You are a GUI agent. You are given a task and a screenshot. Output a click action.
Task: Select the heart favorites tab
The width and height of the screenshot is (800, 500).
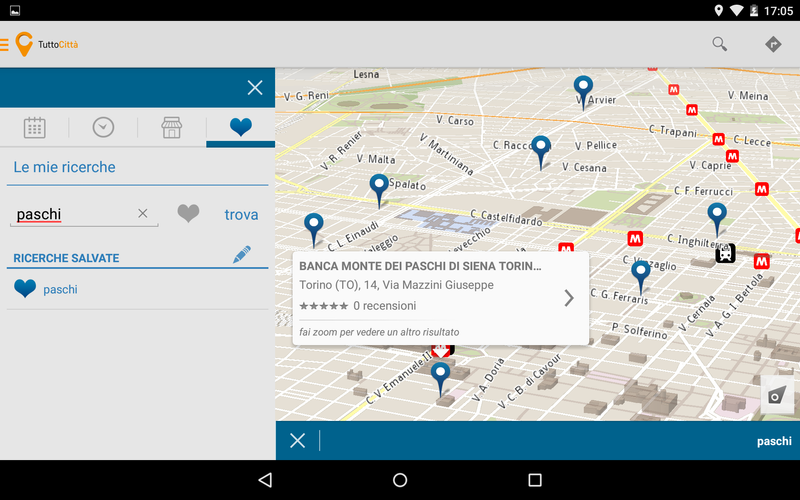240,126
